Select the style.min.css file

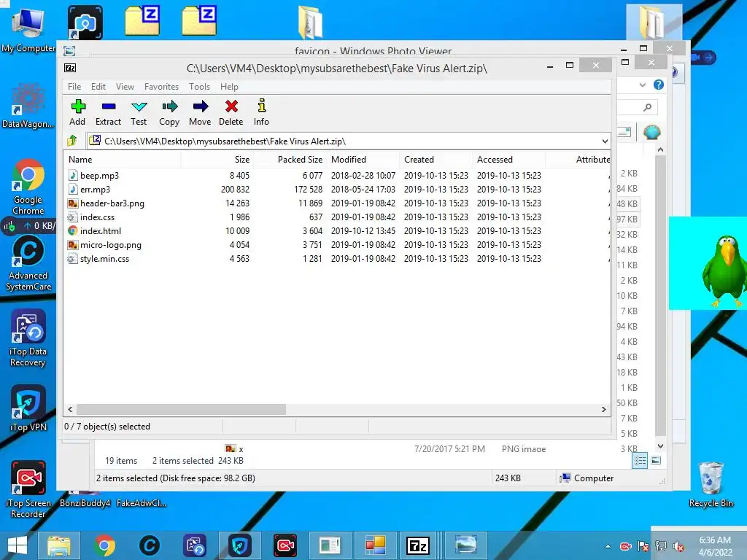tap(98, 259)
